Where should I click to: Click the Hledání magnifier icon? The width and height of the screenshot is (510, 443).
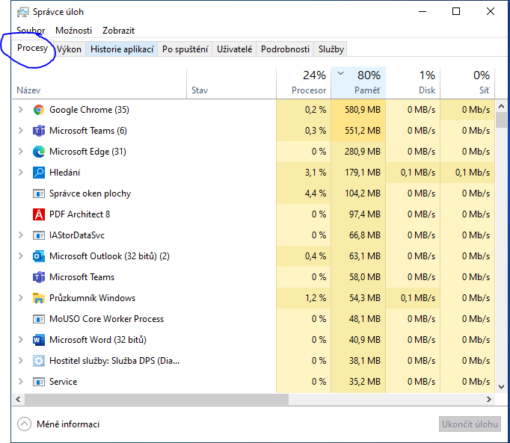[39, 173]
